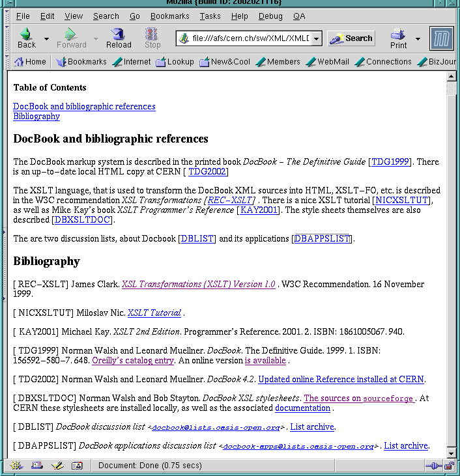
Task: Collapse the navigation toolbar grippy
Action: pyautogui.click(x=7, y=38)
